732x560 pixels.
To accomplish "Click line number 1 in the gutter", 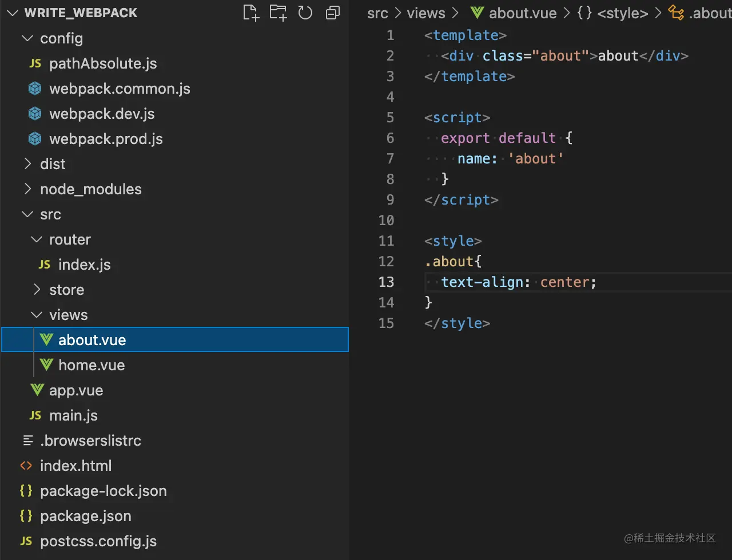I will click(x=390, y=35).
